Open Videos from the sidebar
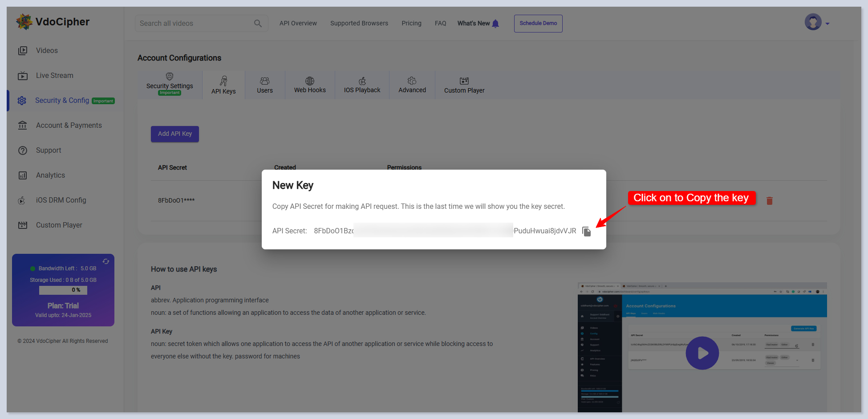The width and height of the screenshot is (868, 419). [47, 51]
